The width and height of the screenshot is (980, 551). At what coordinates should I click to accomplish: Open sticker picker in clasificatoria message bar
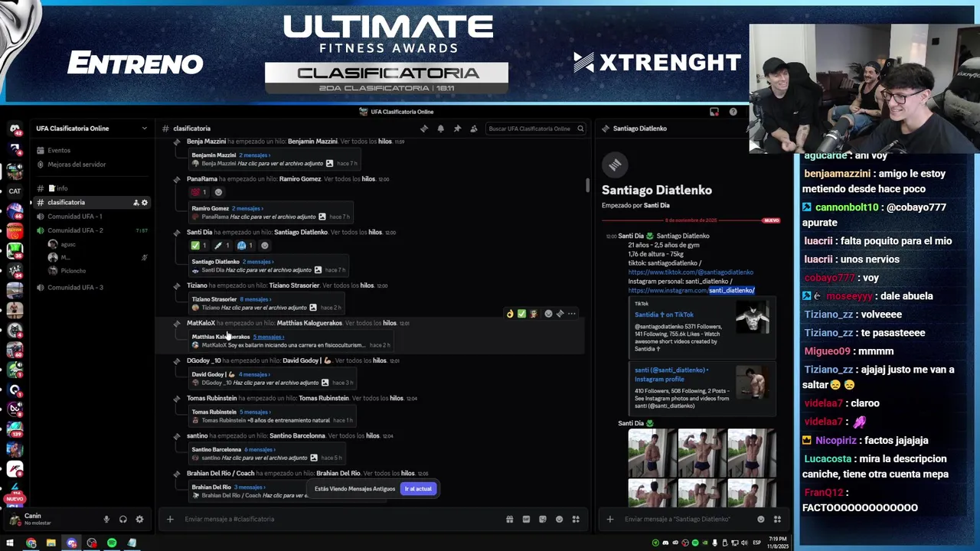tap(543, 520)
